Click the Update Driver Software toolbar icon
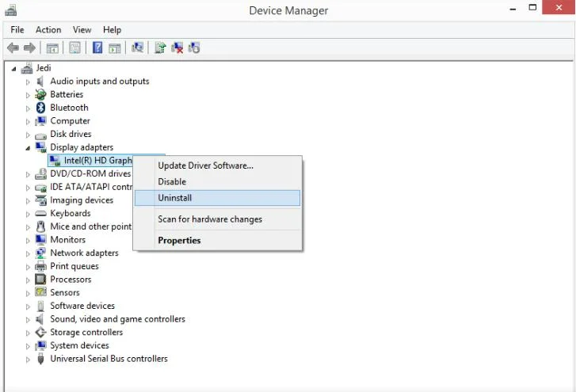This screenshot has width=576, height=392. [160, 48]
